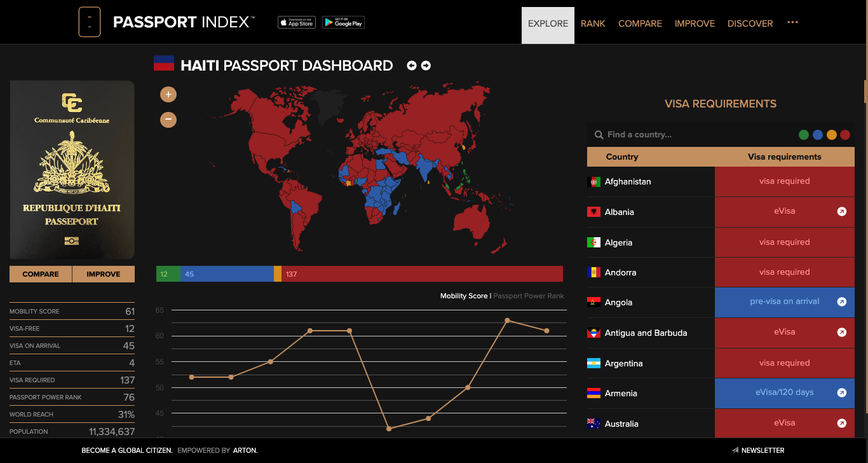Select the Argentina country name

[x=623, y=363]
